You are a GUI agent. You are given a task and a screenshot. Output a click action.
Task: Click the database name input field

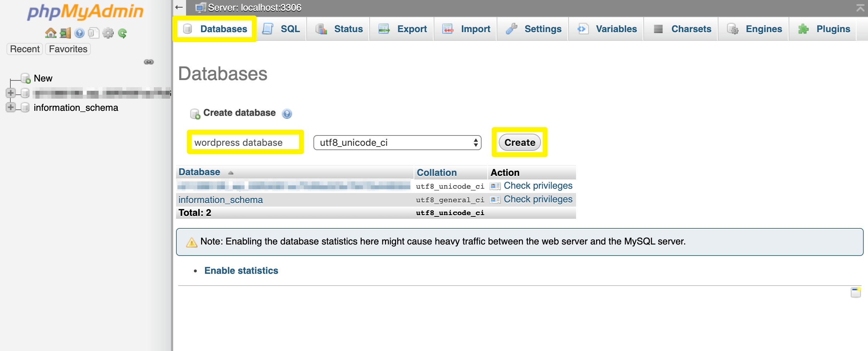245,143
